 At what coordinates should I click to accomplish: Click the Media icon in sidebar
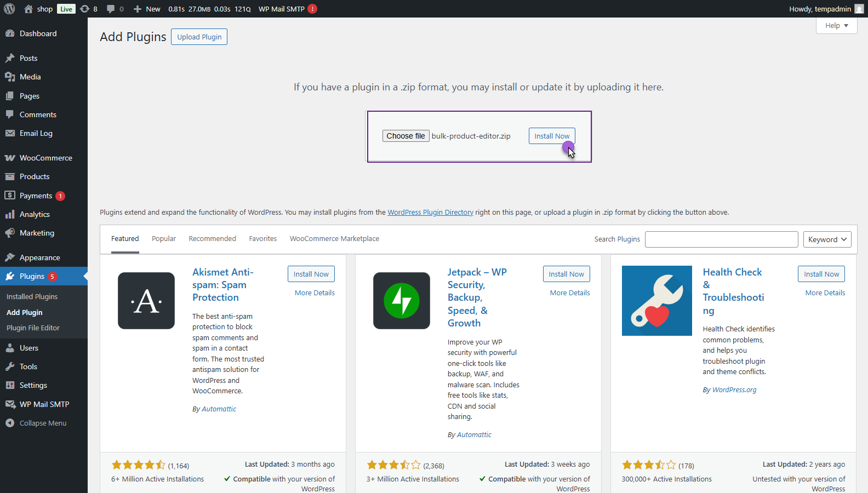(x=10, y=77)
